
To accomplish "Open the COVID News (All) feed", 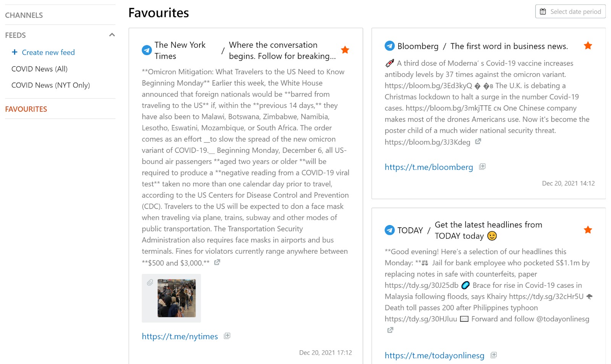I will (39, 69).
